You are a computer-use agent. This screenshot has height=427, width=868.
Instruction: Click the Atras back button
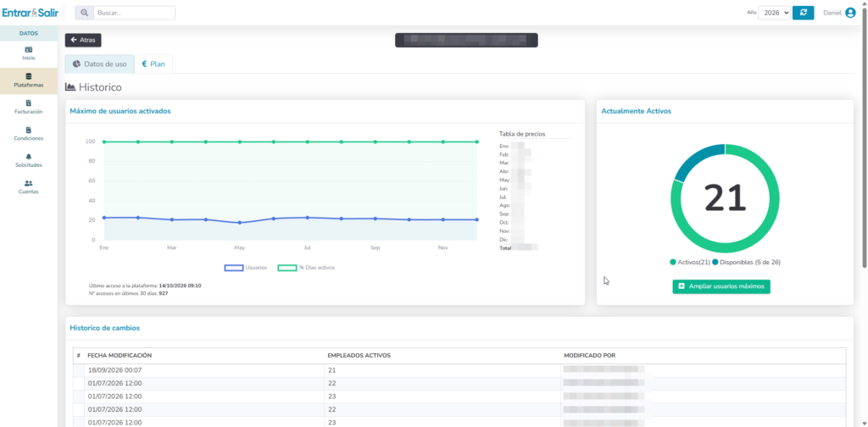(x=83, y=40)
